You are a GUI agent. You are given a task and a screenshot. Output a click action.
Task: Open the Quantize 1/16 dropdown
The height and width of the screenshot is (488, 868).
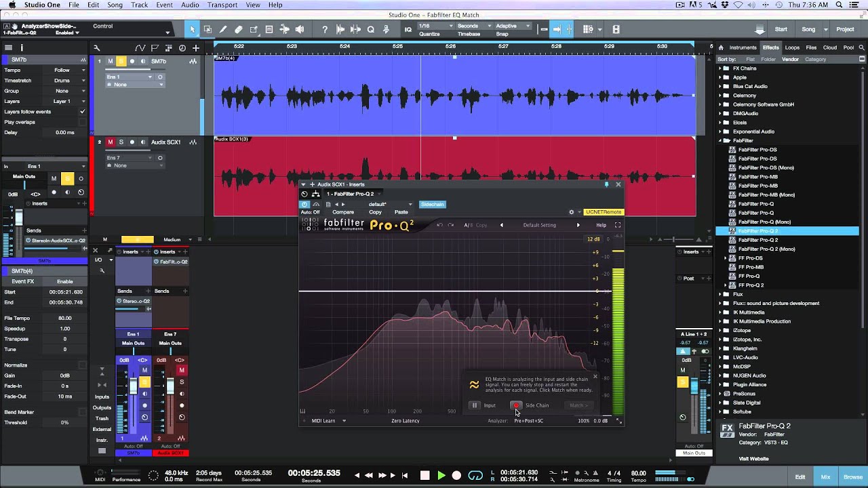436,26
